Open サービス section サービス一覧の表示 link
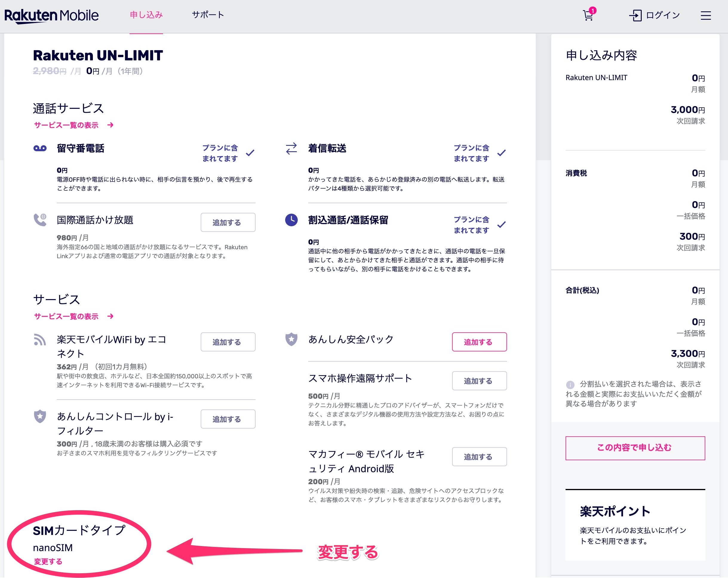Image resolution: width=728 pixels, height=578 pixels. click(x=66, y=316)
